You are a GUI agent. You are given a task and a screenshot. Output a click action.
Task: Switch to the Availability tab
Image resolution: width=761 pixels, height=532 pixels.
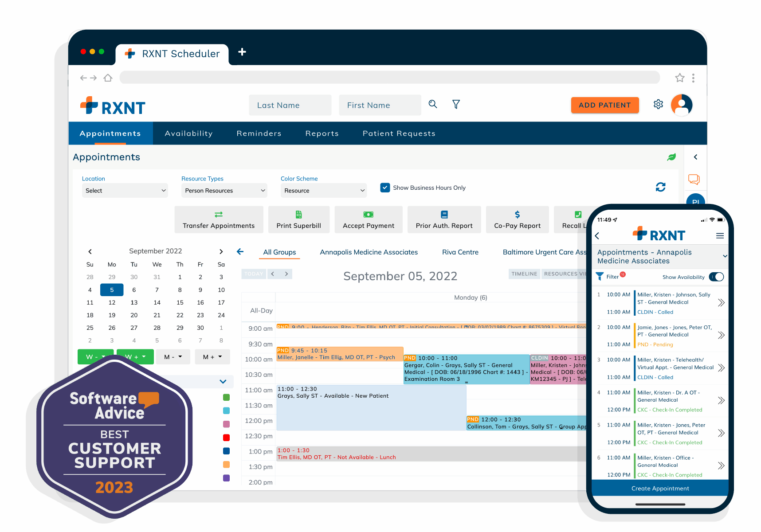pos(188,133)
